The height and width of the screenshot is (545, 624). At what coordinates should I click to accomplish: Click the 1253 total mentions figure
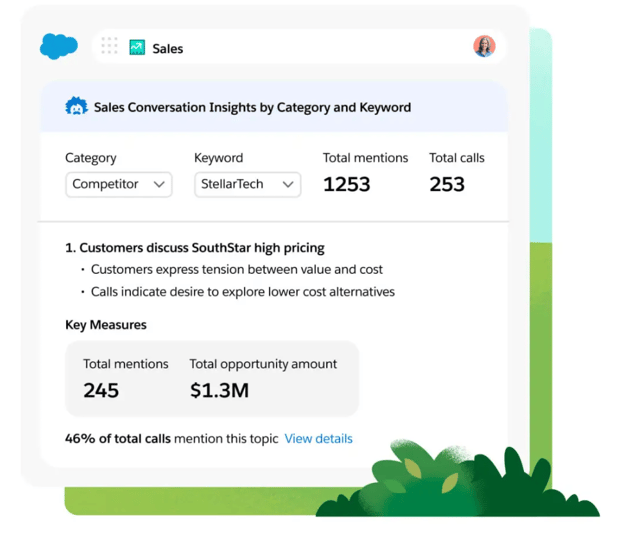coord(346,184)
